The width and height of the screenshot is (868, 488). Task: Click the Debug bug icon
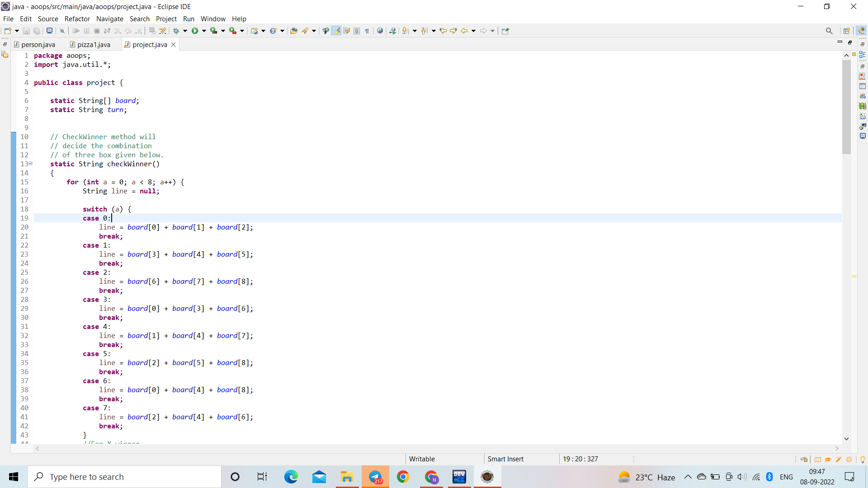tap(176, 31)
